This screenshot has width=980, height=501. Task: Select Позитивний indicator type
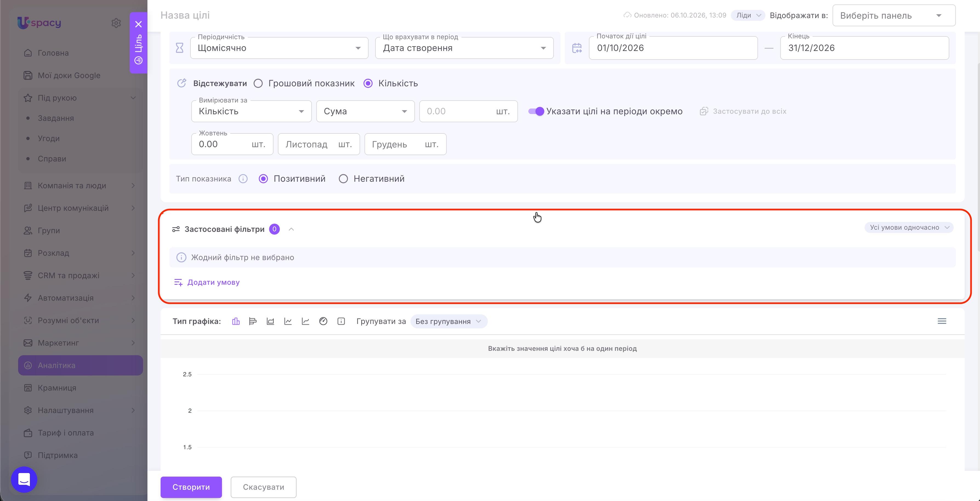(x=263, y=179)
